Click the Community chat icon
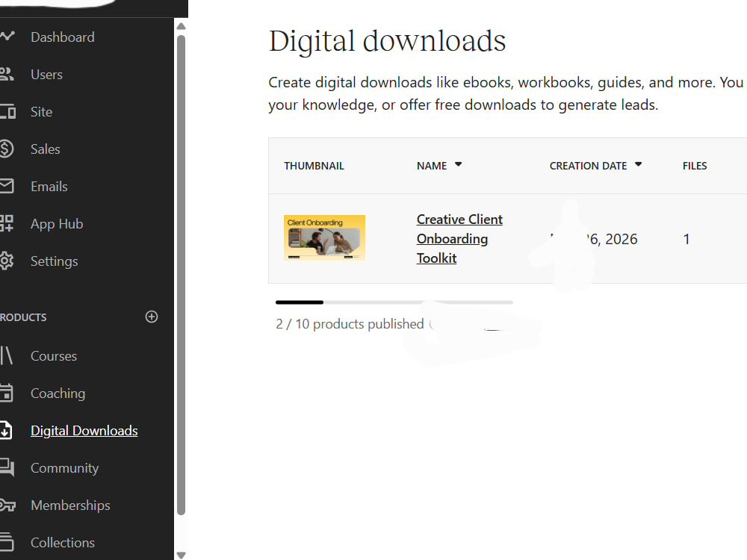This screenshot has height=560, width=747. point(7,467)
